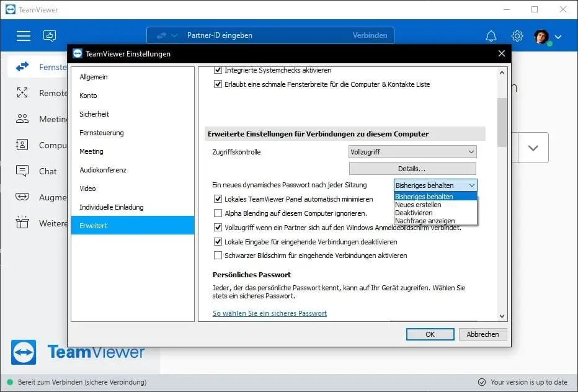Select the Erweitert settings category
578x392 pixels.
coord(133,225)
